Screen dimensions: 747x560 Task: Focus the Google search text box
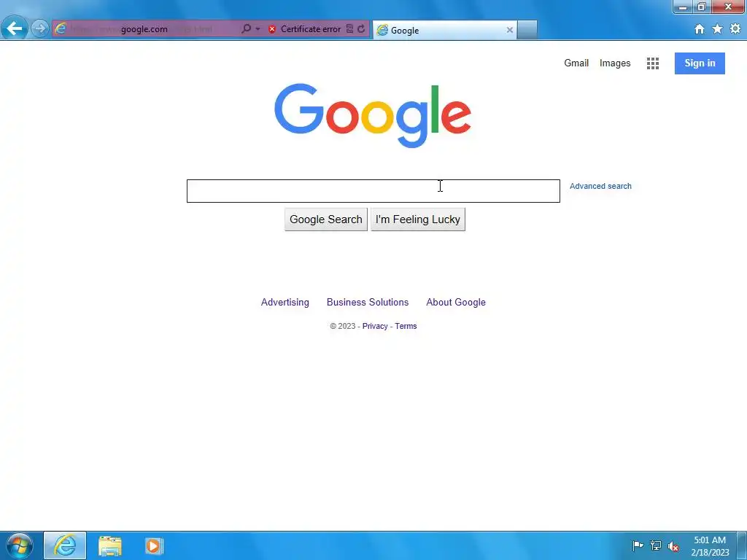[373, 191]
